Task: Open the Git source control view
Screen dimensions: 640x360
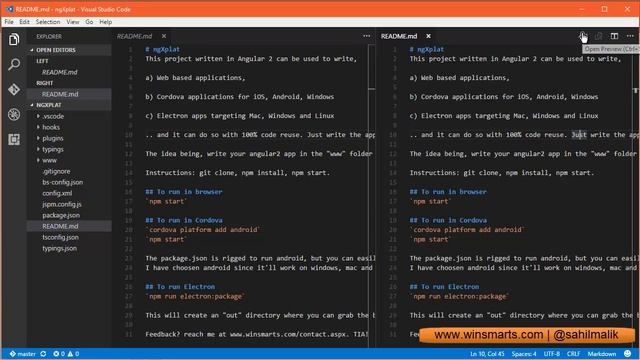Action: (x=14, y=89)
